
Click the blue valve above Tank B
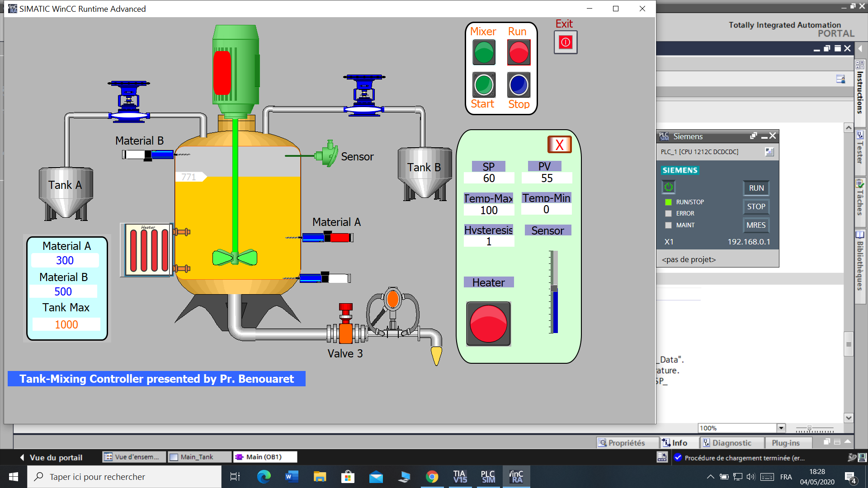point(364,95)
